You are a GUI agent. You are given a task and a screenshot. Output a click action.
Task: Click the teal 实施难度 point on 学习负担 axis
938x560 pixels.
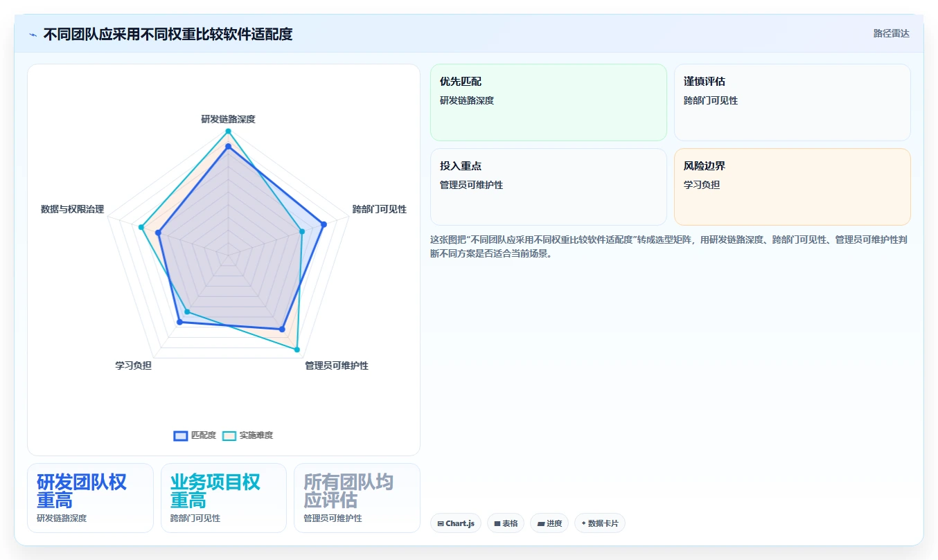(x=187, y=313)
